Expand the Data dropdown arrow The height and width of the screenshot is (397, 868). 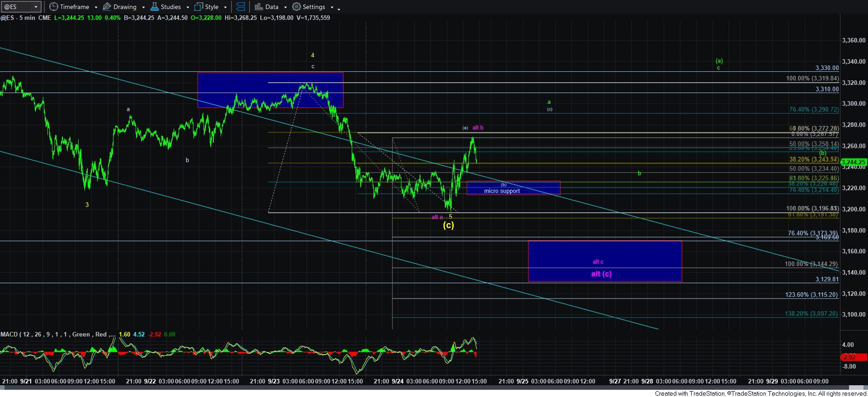pos(285,7)
